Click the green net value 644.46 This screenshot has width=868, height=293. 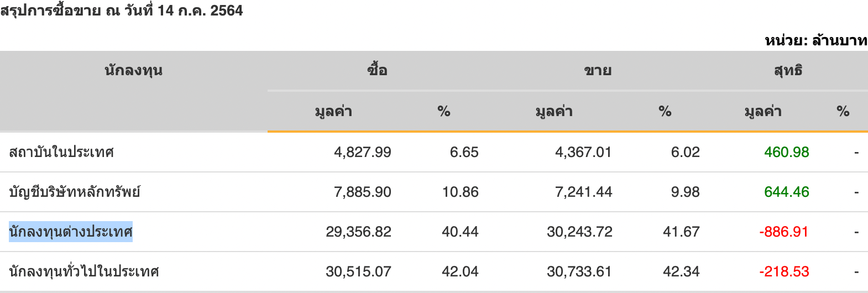pos(786,192)
